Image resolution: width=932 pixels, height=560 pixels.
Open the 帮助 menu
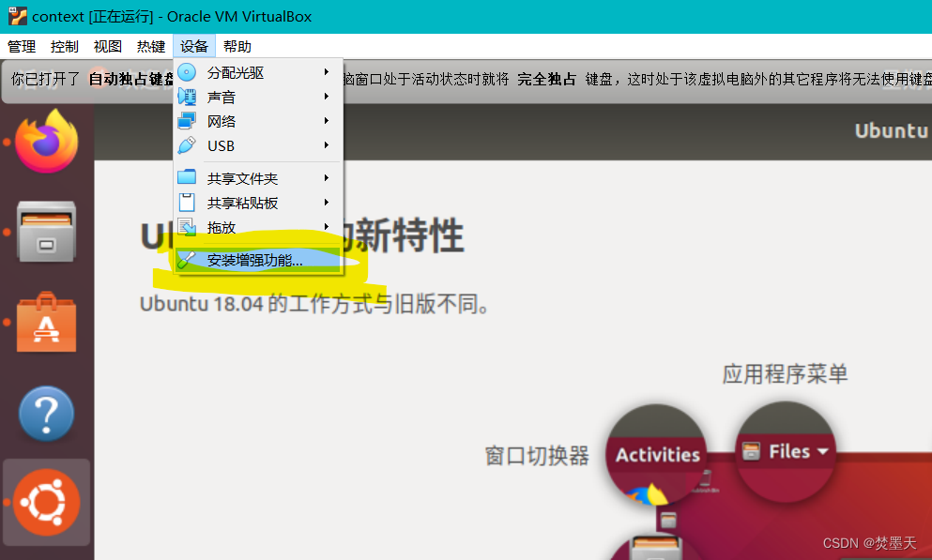coord(237,46)
